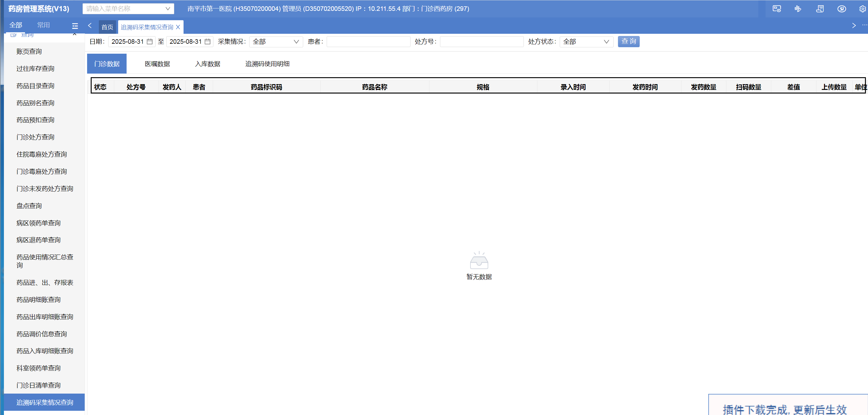This screenshot has height=415, width=868.
Task: Open the 采集情况 dropdown
Action: coord(276,41)
